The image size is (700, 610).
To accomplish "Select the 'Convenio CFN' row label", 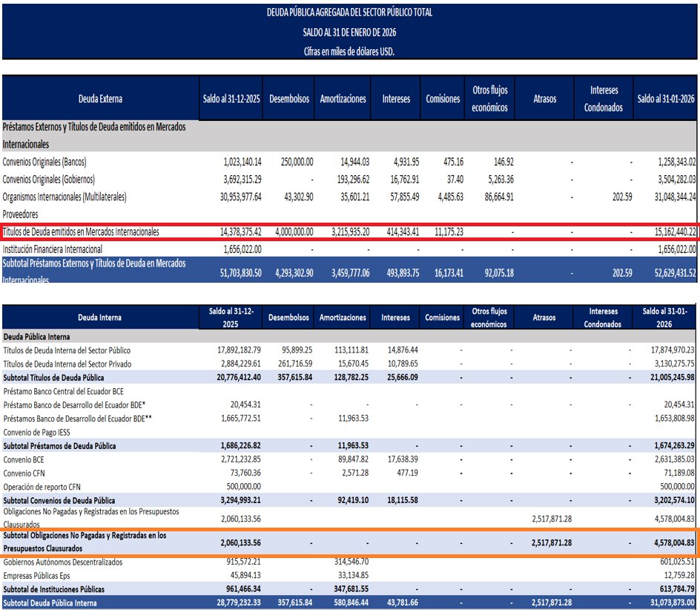I will point(24,473).
